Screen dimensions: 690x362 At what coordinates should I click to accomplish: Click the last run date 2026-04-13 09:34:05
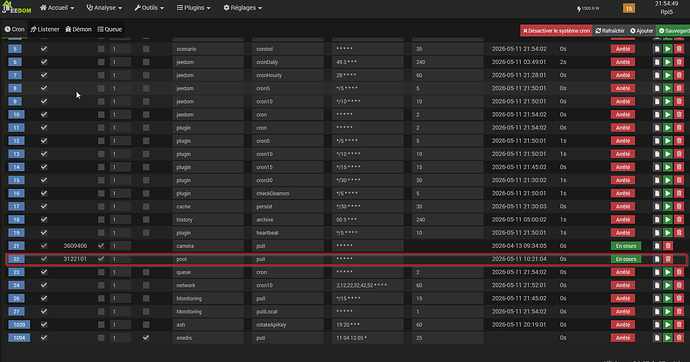(519, 246)
